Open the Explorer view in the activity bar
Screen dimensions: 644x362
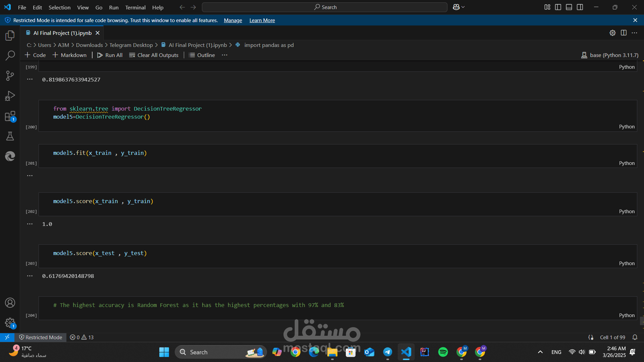coord(10,36)
